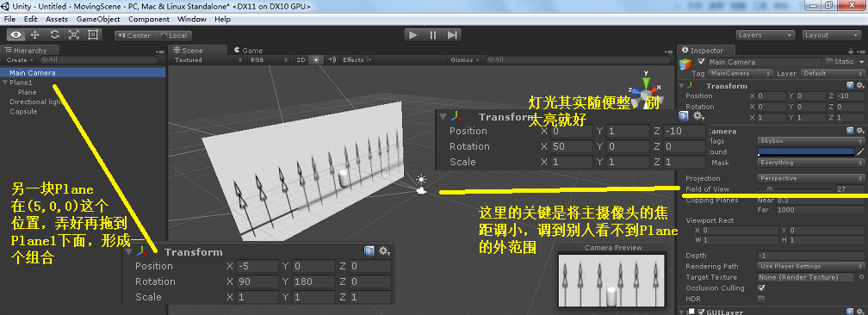Click the Field of View slider handle

tap(770, 189)
